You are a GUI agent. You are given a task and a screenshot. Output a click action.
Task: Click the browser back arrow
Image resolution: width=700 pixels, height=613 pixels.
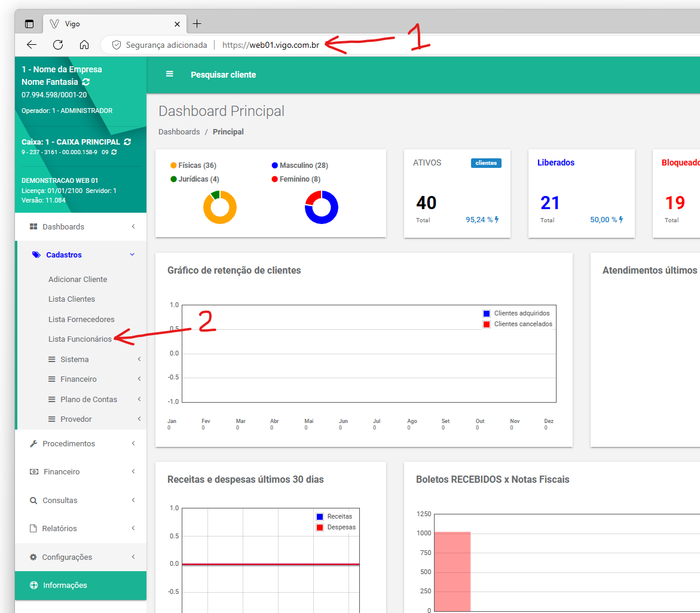[31, 45]
